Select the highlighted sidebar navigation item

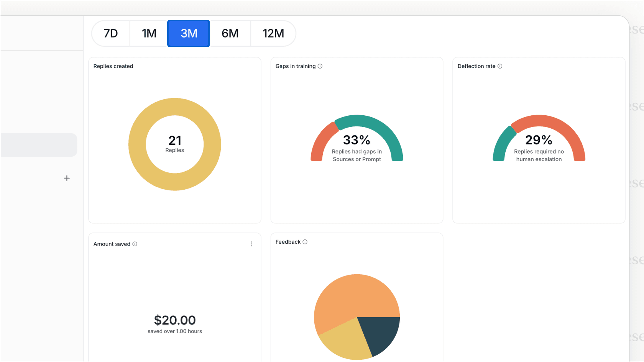click(38, 145)
